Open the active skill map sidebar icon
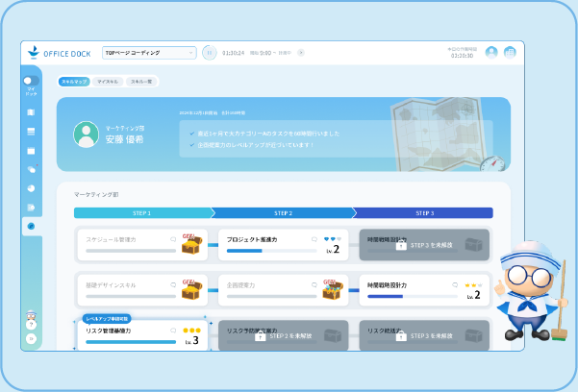The width and height of the screenshot is (578, 392). click(32, 227)
